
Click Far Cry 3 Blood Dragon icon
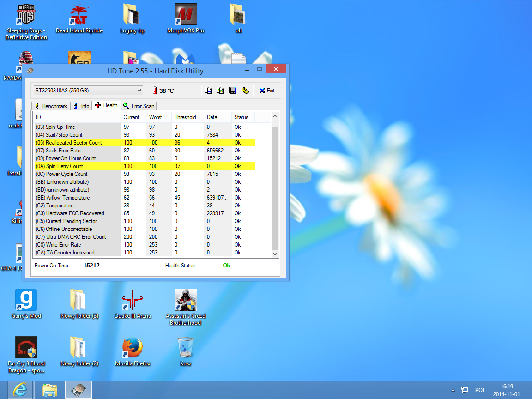point(26,355)
